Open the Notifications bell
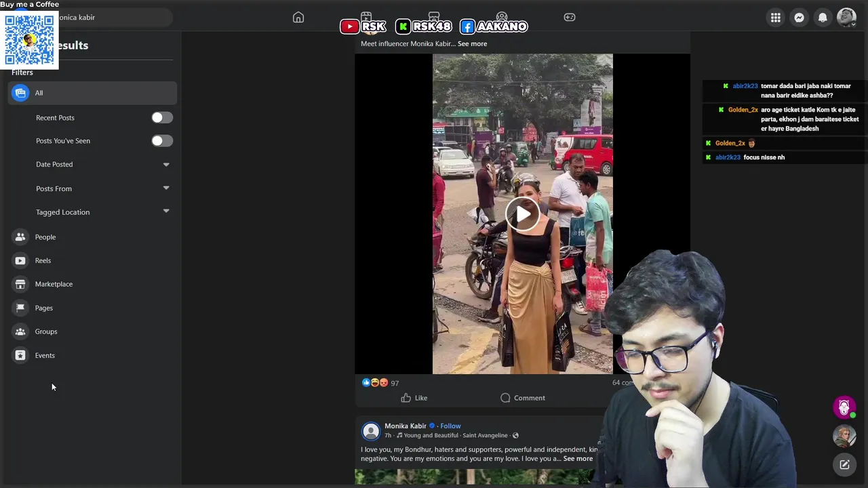Image resolution: width=868 pixels, height=488 pixels. point(823,18)
